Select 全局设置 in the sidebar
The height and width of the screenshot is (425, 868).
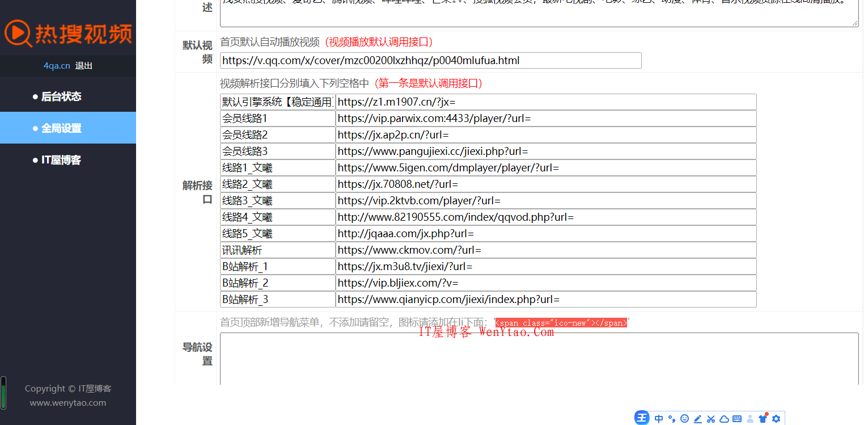pyautogui.click(x=68, y=128)
